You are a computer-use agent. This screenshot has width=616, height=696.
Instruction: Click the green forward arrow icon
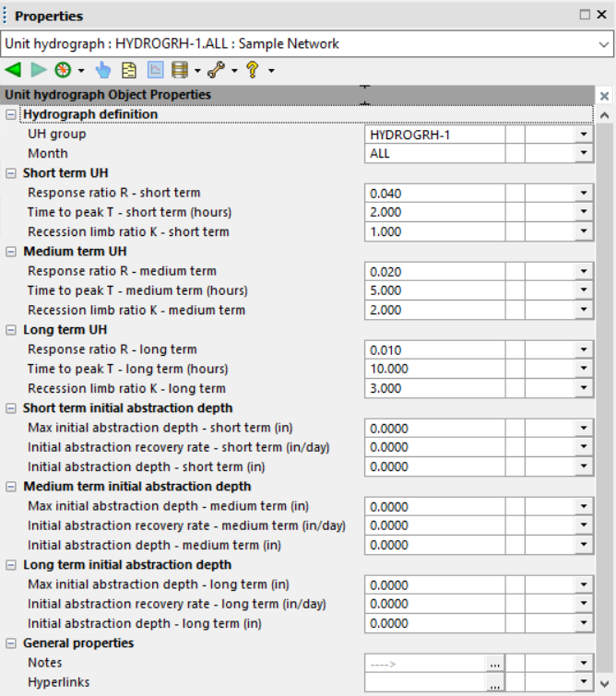39,70
